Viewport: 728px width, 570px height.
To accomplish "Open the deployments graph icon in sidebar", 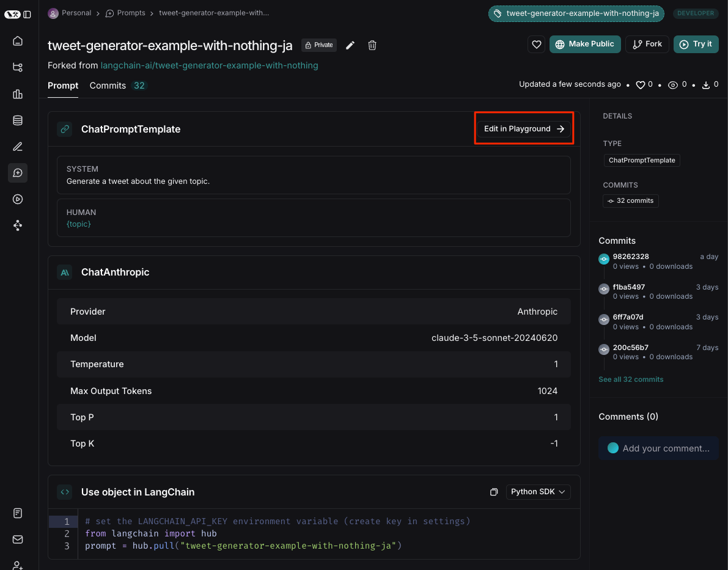I will [x=18, y=225].
